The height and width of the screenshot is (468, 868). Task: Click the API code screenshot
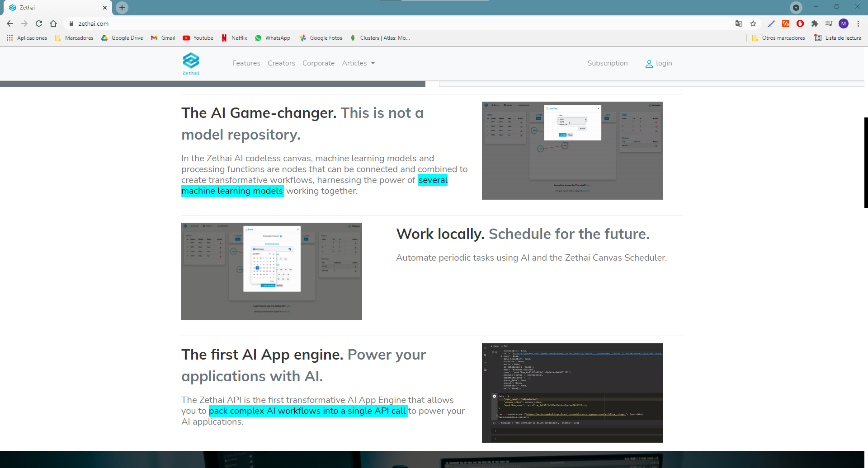point(572,393)
